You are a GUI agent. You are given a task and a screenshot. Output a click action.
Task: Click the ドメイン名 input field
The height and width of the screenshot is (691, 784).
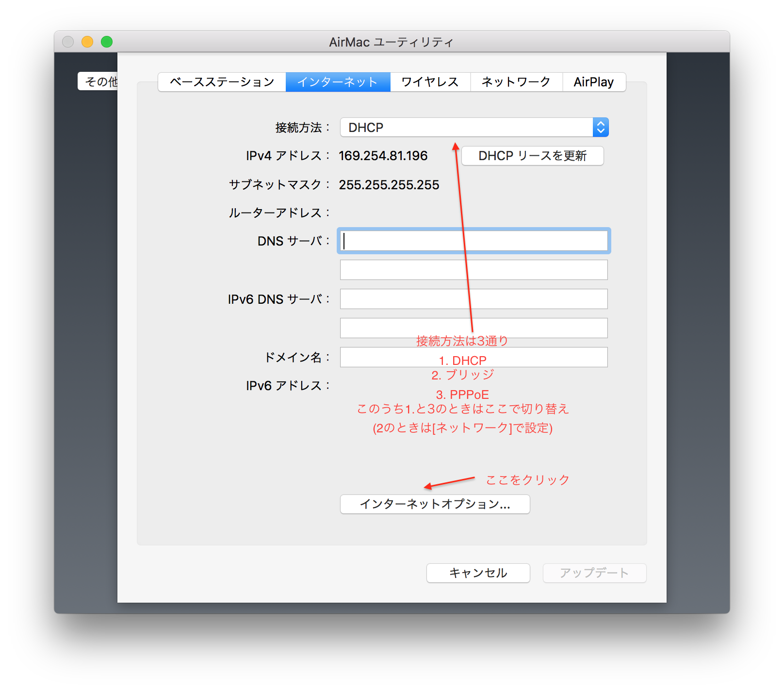(x=474, y=357)
